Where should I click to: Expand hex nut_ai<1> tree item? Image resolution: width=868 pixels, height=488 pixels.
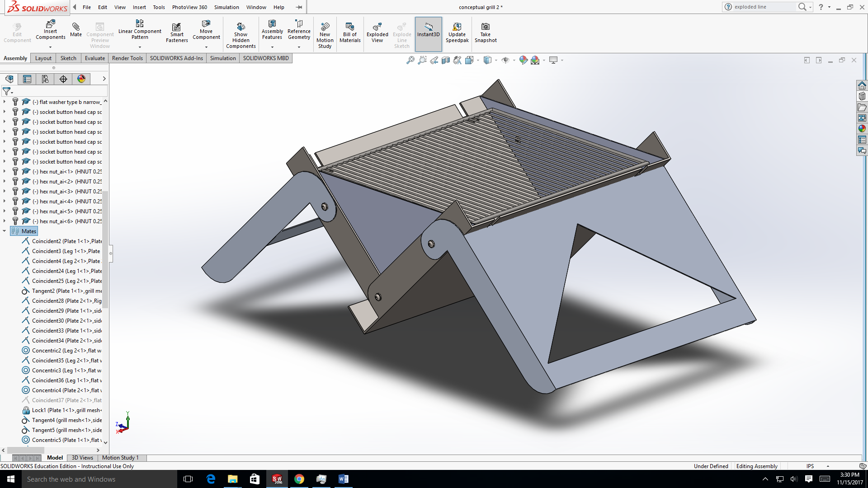pos(5,172)
